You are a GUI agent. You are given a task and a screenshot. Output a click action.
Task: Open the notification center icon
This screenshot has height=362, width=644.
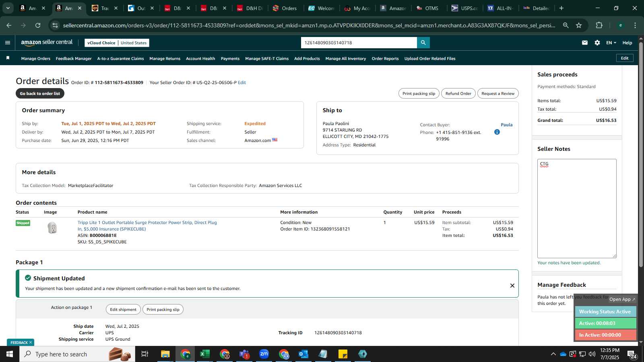coord(632,354)
